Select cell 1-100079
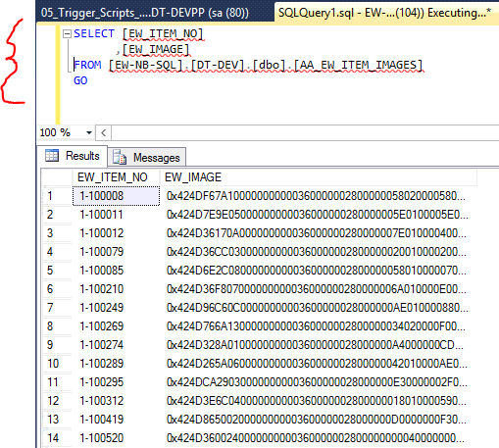The height and width of the screenshot is (448, 499). 116,252
